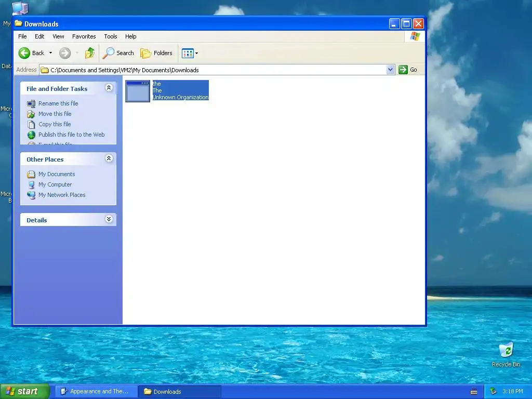
Task: Expand the Details panel
Action: (109, 219)
